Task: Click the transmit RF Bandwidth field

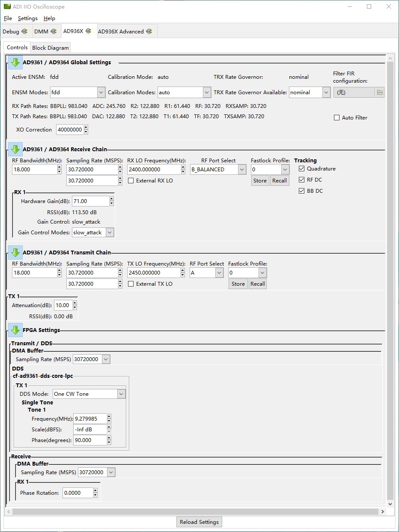Action: [x=35, y=273]
